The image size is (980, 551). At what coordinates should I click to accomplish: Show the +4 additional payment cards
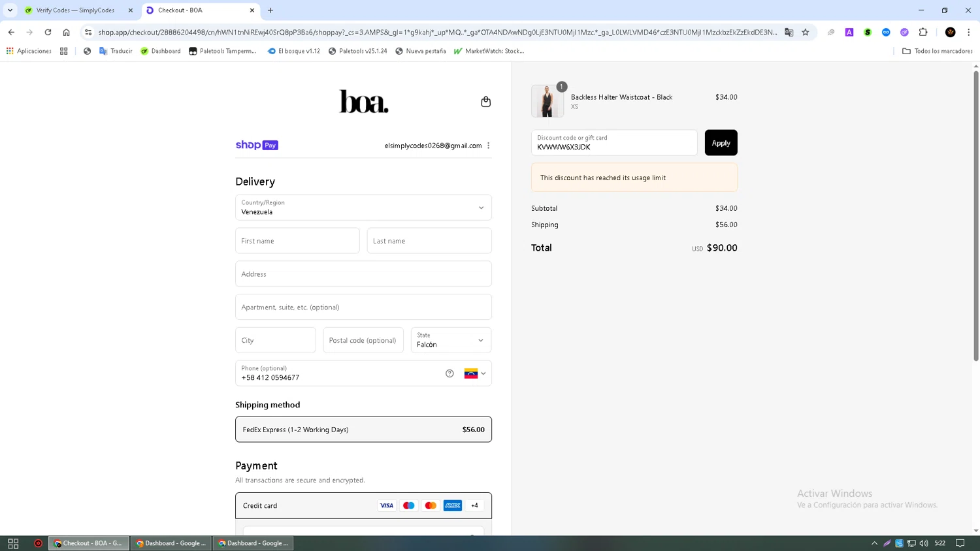pyautogui.click(x=475, y=505)
